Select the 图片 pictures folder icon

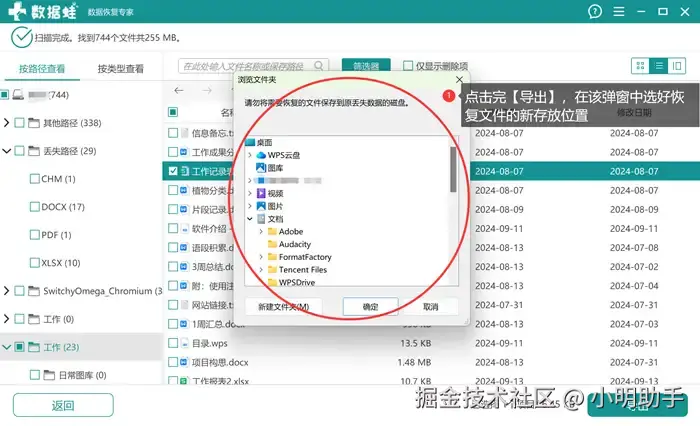(261, 206)
